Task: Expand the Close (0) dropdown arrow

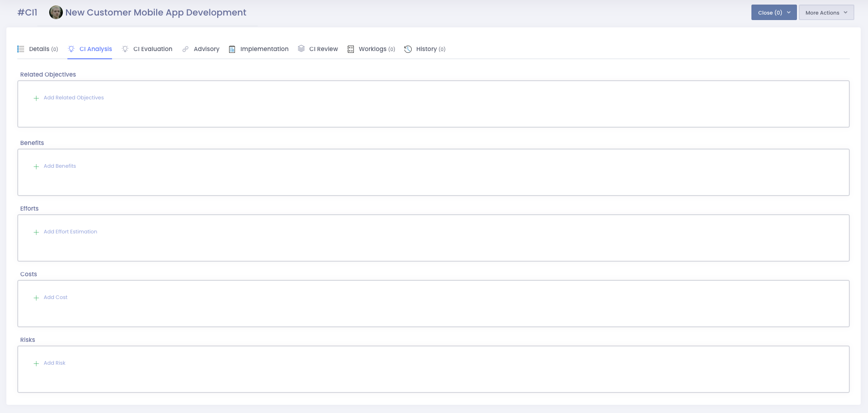Action: (x=789, y=13)
